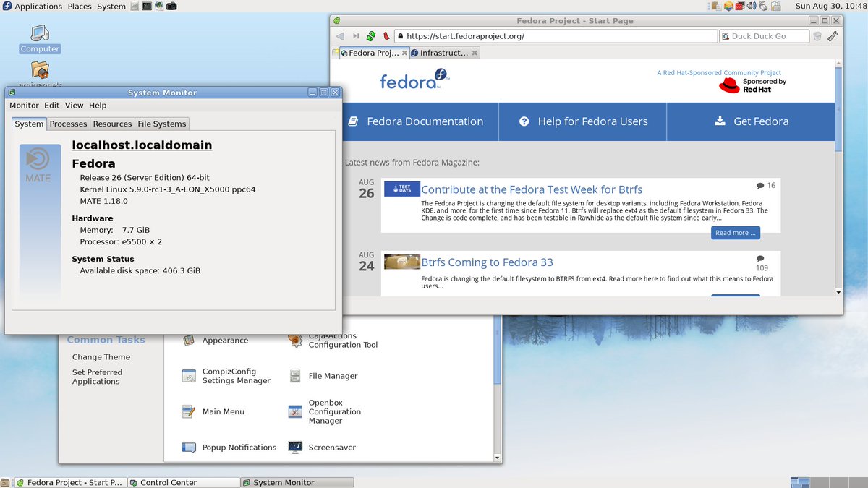
Task: Open the volume speaker tray icon
Action: click(752, 6)
